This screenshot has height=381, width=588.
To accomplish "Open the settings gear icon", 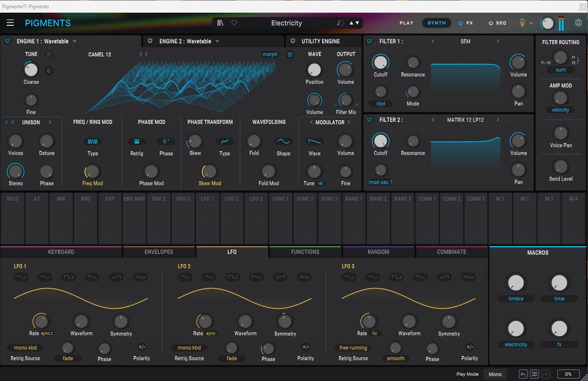I will coord(578,23).
